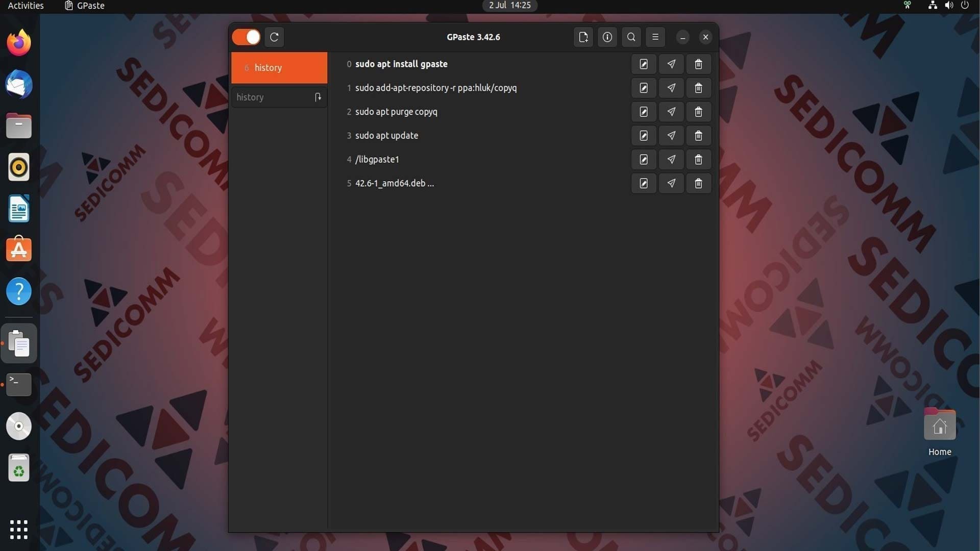Image resolution: width=980 pixels, height=551 pixels.
Task: Open the Home folder on desktop
Action: pyautogui.click(x=940, y=432)
